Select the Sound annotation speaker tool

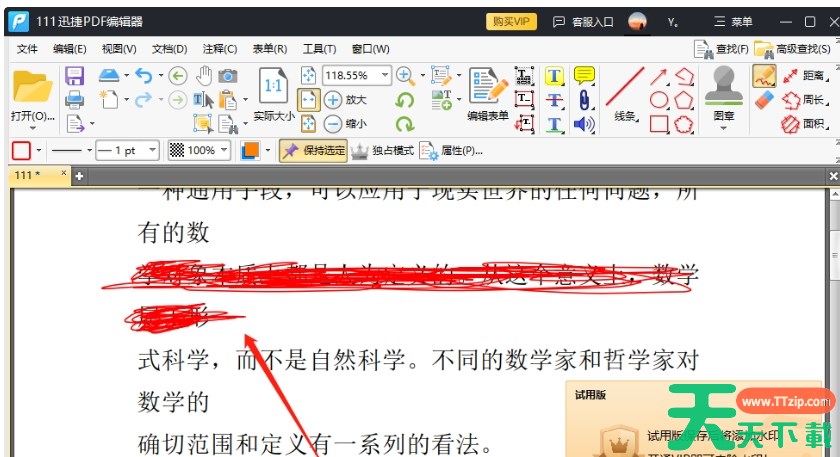[584, 124]
